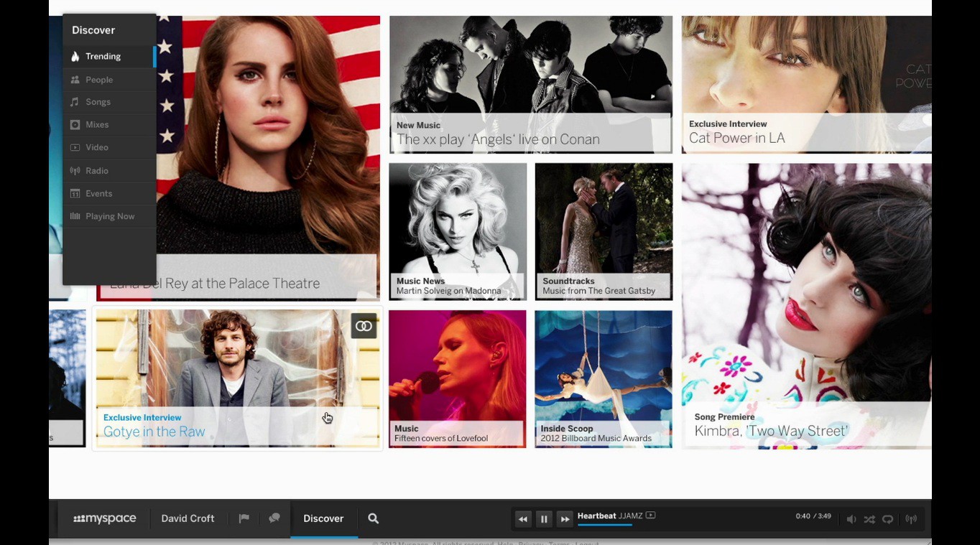Select People in the Discover menu
This screenshot has width=980, height=545.
click(99, 80)
